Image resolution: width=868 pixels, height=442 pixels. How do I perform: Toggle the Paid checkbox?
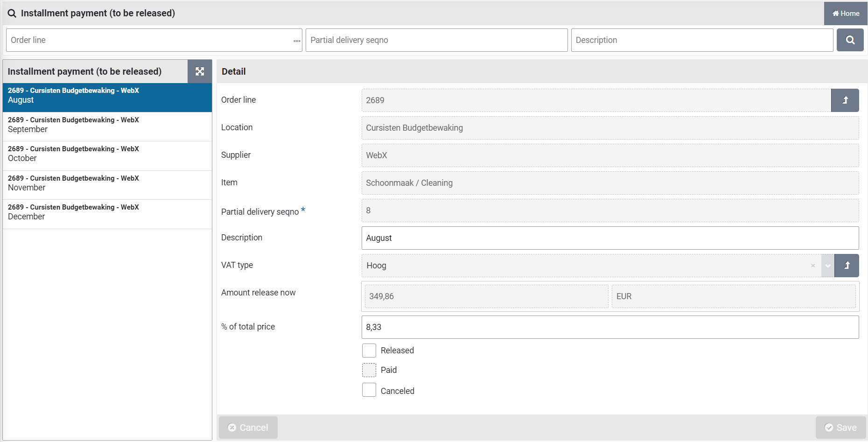click(x=369, y=370)
